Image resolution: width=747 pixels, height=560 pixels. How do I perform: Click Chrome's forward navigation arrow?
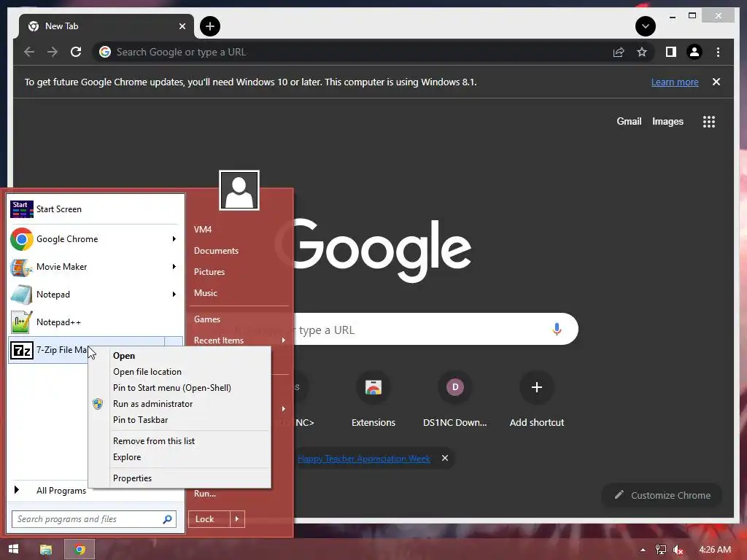click(53, 52)
